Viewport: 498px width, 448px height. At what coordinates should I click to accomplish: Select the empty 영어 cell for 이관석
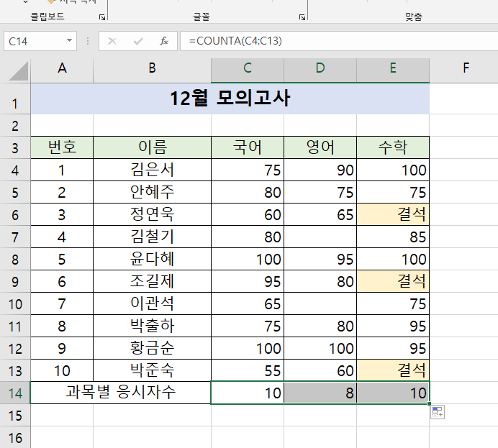coord(320,303)
